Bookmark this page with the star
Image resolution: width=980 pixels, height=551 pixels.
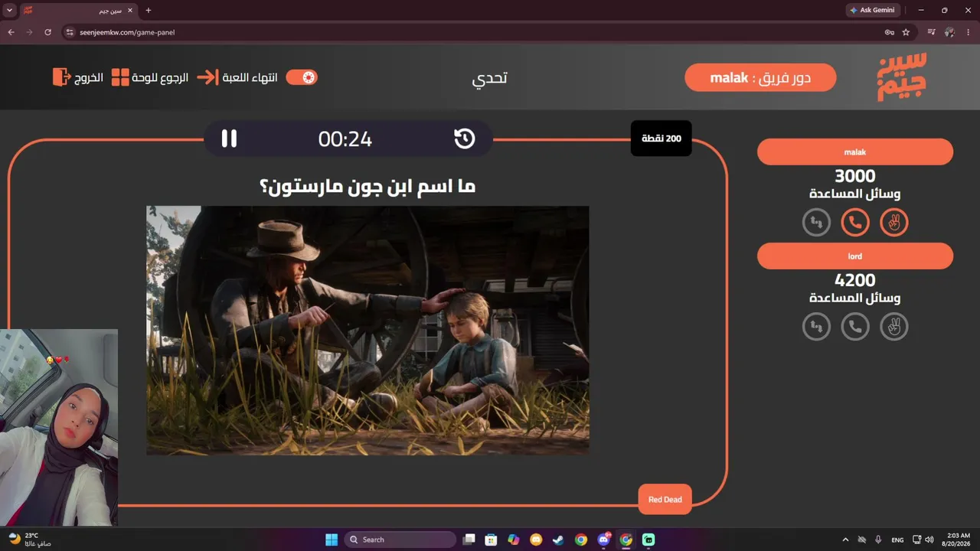click(906, 32)
